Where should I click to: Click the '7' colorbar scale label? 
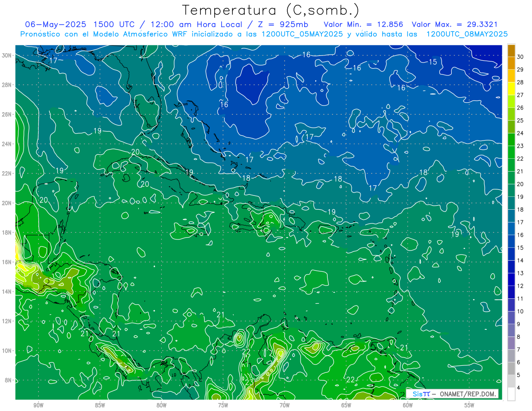pyautogui.click(x=519, y=350)
